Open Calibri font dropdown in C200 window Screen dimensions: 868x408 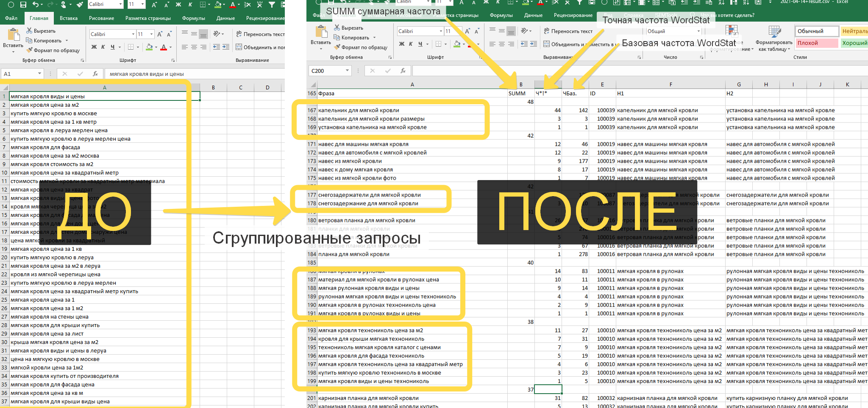[441, 31]
